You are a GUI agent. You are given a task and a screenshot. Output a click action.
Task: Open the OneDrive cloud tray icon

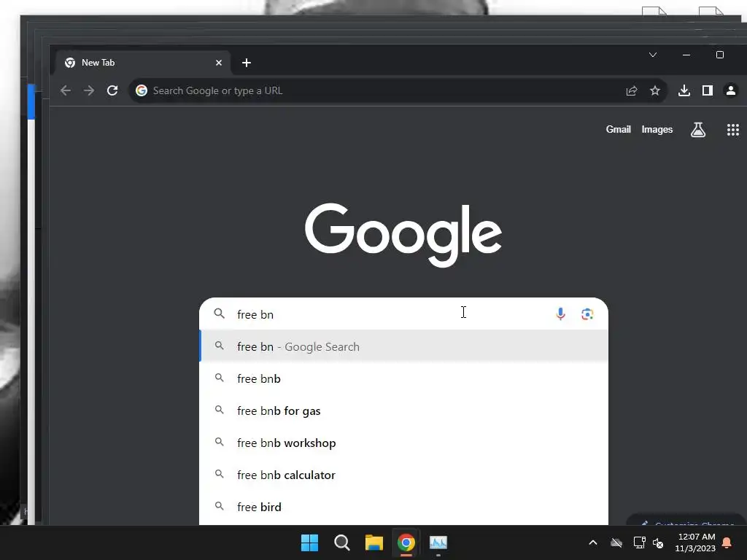tap(616, 542)
